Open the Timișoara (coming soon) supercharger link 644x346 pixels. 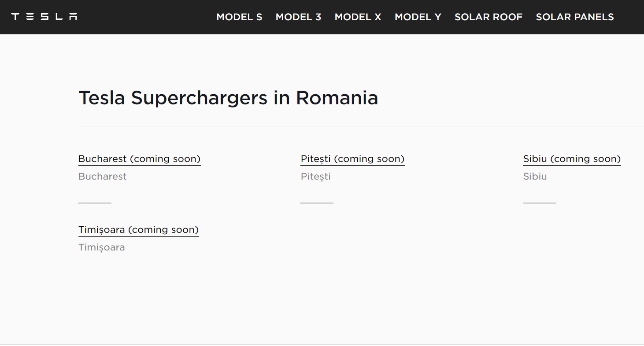(138, 229)
